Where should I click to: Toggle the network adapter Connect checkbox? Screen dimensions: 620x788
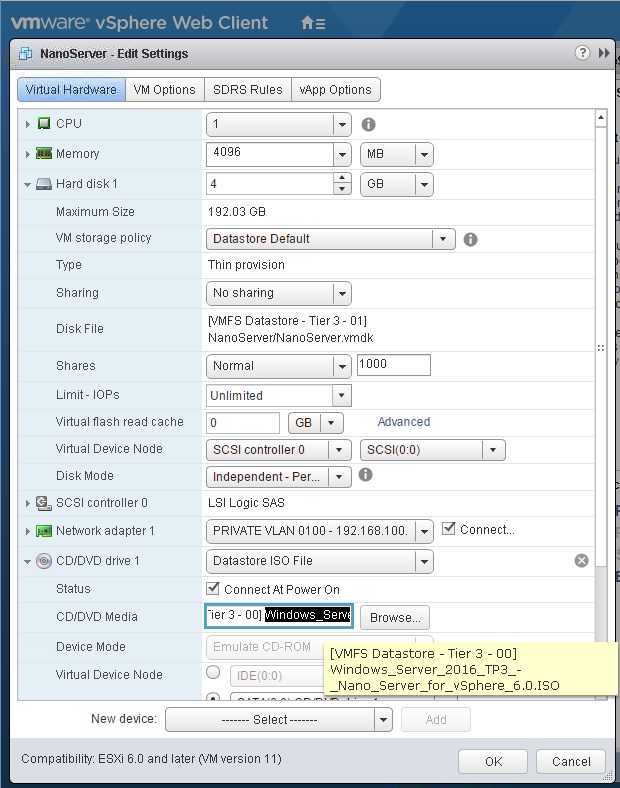click(449, 528)
